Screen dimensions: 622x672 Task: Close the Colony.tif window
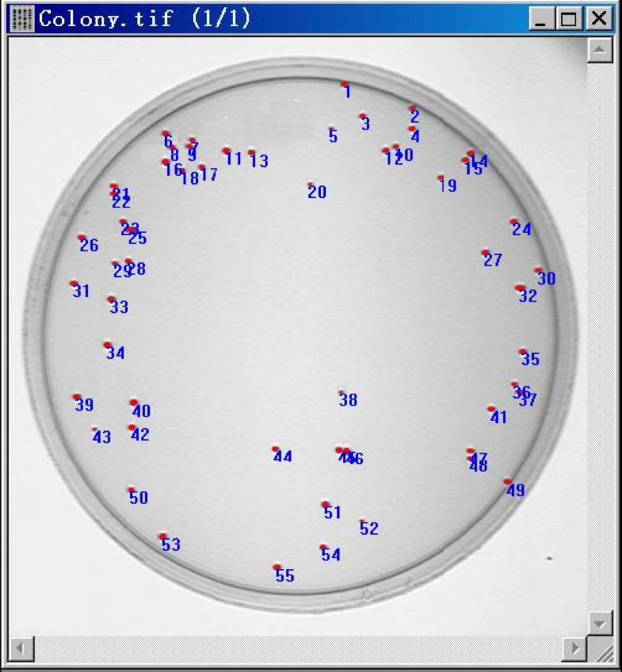point(598,18)
